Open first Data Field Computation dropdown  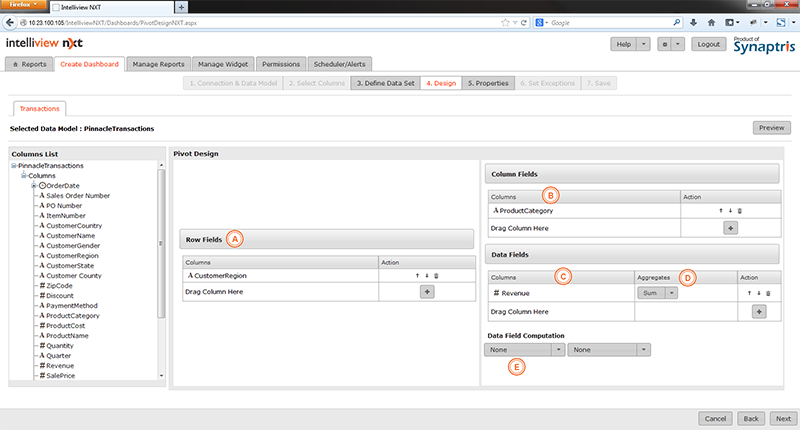click(523, 349)
